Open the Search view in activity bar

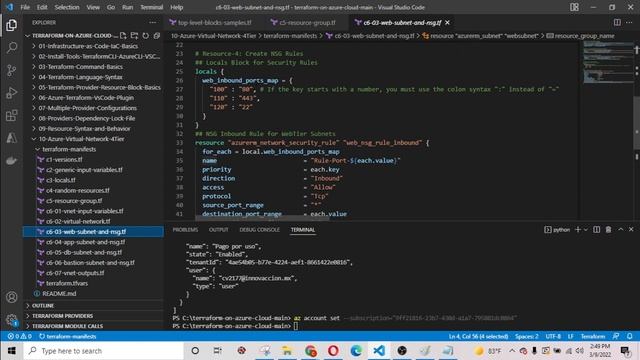point(11,48)
